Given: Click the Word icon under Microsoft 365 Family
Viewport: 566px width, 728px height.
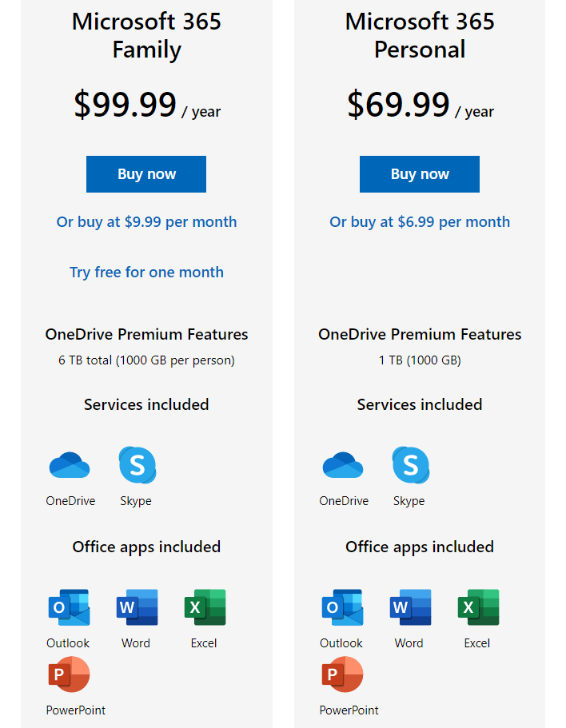Looking at the screenshot, I should [x=137, y=607].
